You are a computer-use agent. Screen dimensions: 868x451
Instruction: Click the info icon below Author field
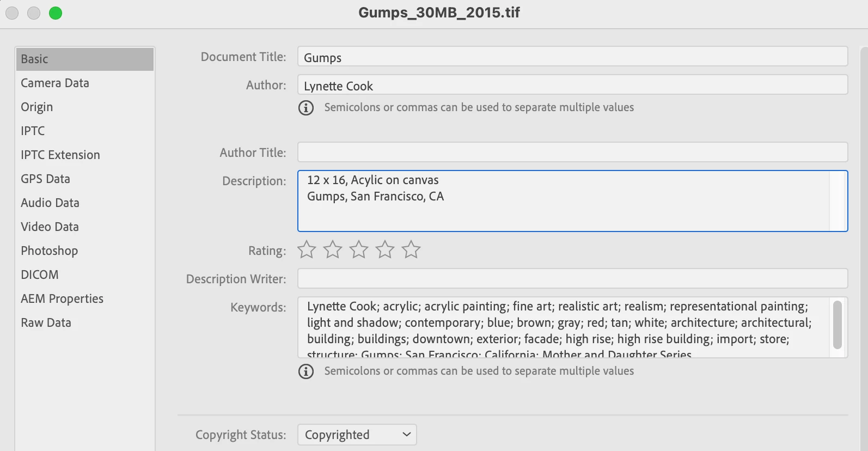point(306,108)
